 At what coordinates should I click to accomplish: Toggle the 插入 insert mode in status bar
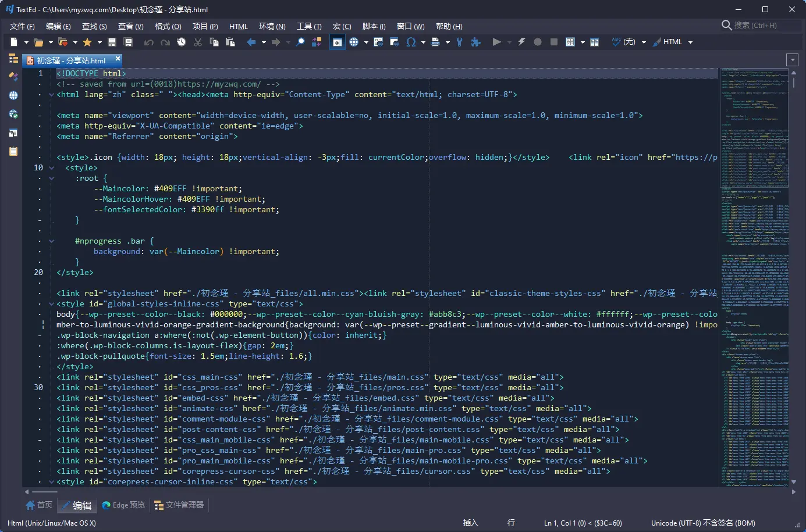click(470, 523)
